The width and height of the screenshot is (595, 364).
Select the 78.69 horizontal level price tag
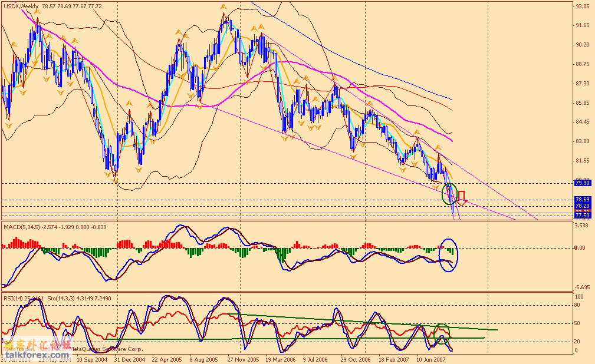583,200
